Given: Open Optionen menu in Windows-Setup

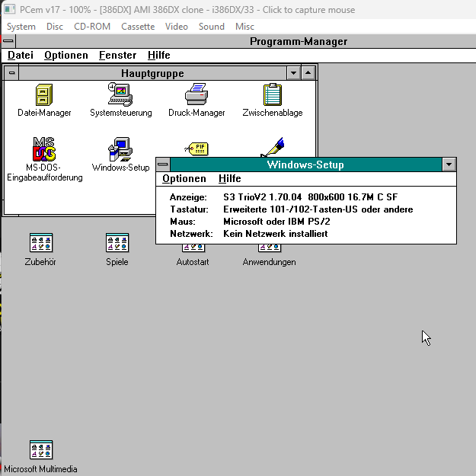Looking at the screenshot, I should point(184,178).
